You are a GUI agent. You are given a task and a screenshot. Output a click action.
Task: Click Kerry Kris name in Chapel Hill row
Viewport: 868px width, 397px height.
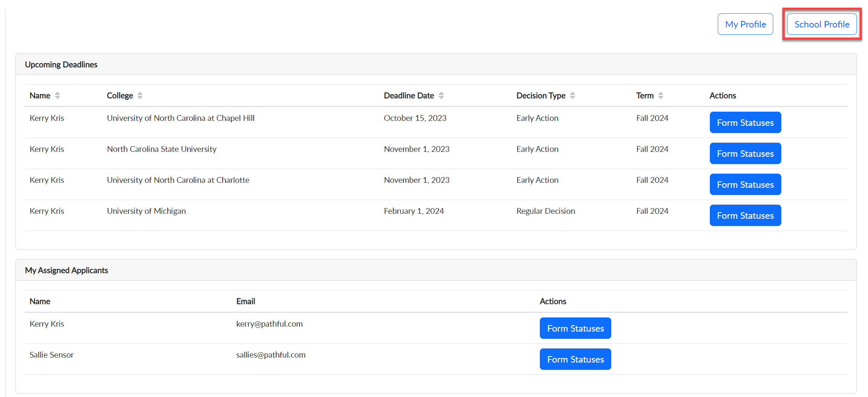[47, 118]
